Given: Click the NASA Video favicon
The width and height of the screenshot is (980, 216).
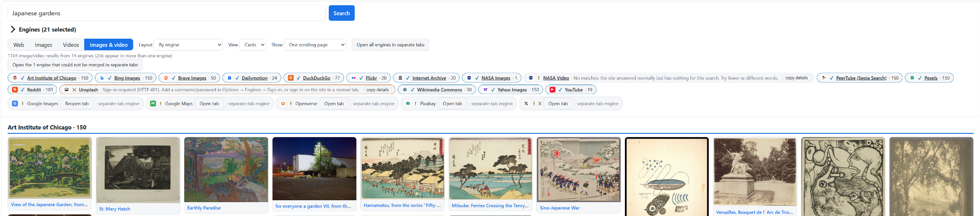Looking at the screenshot, I should click(531, 78).
